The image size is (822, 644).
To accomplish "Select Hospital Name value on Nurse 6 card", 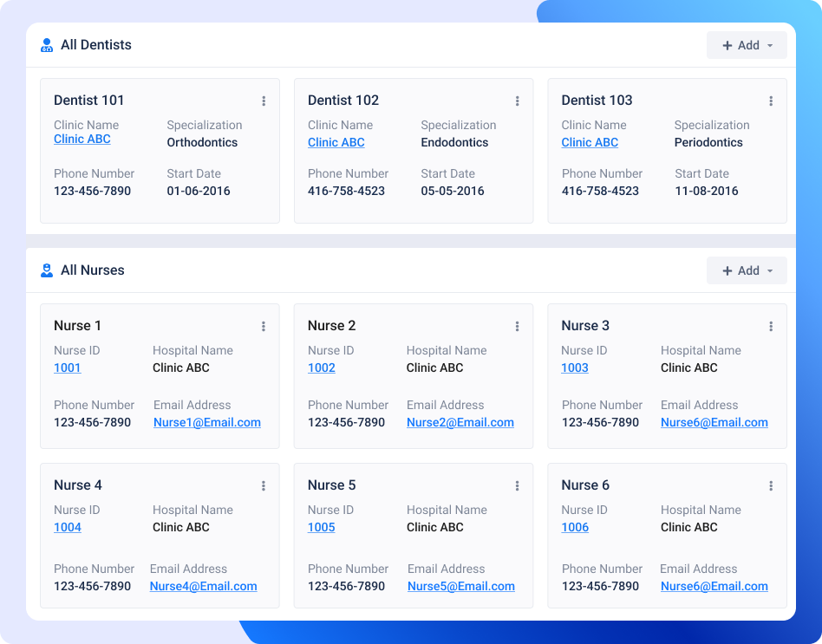I will (x=688, y=527).
